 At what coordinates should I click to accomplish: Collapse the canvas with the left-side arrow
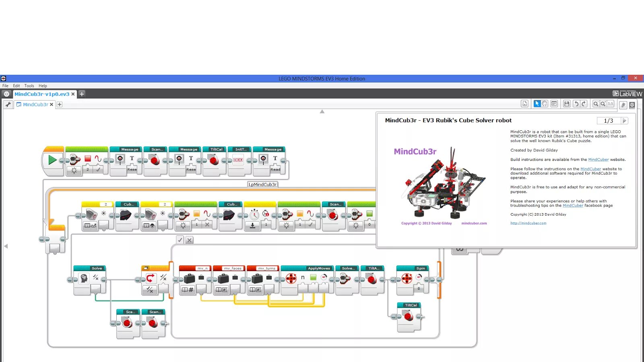click(x=6, y=246)
